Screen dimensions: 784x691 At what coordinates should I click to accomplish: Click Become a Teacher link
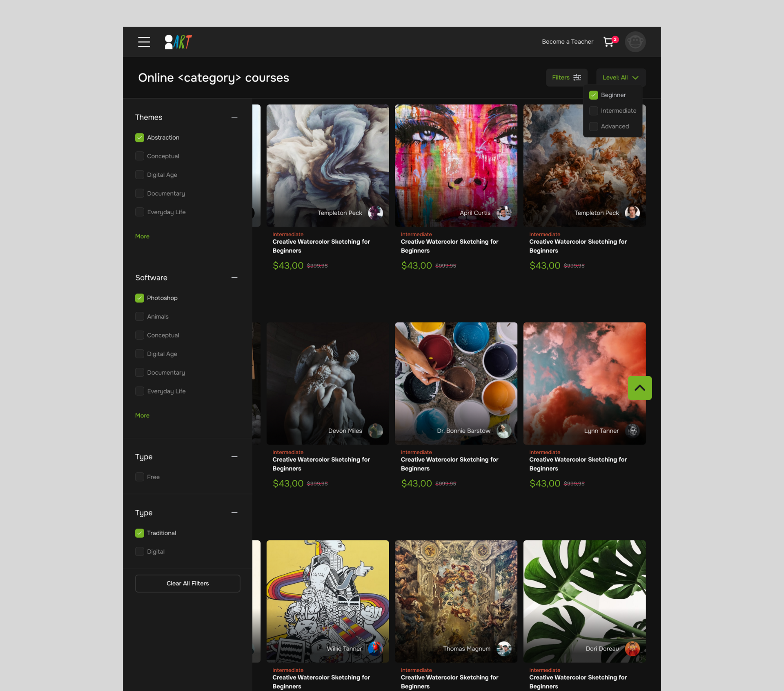click(x=567, y=42)
